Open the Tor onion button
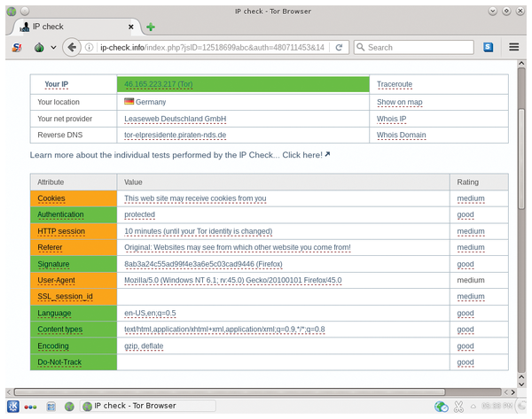 coord(39,48)
